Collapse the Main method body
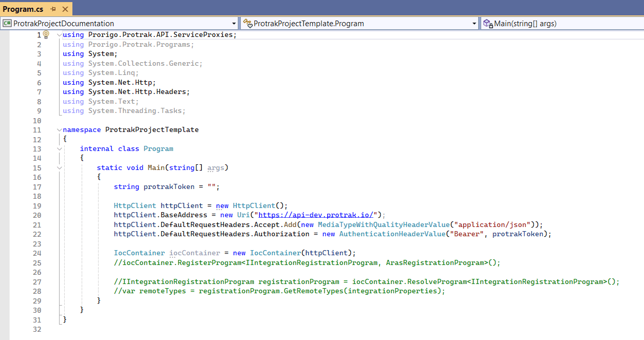Viewport: 644px width, 340px height. coord(59,168)
